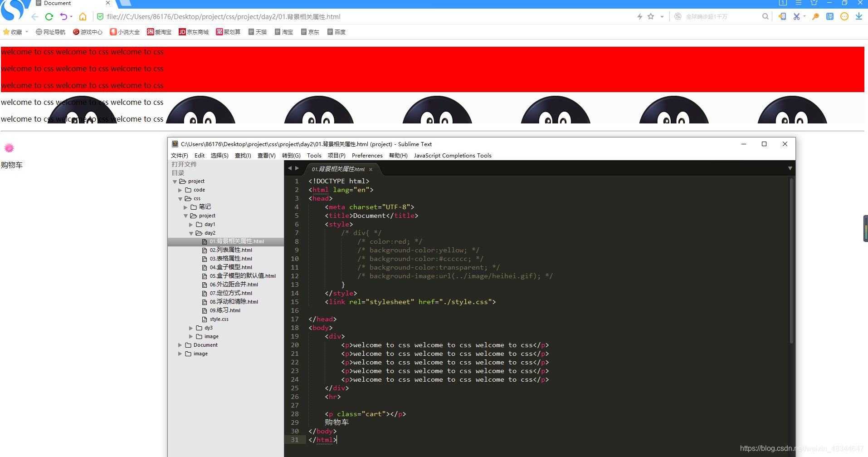Close the 01.背景相关属性.html editor tab
The image size is (868, 457).
coord(371,169)
